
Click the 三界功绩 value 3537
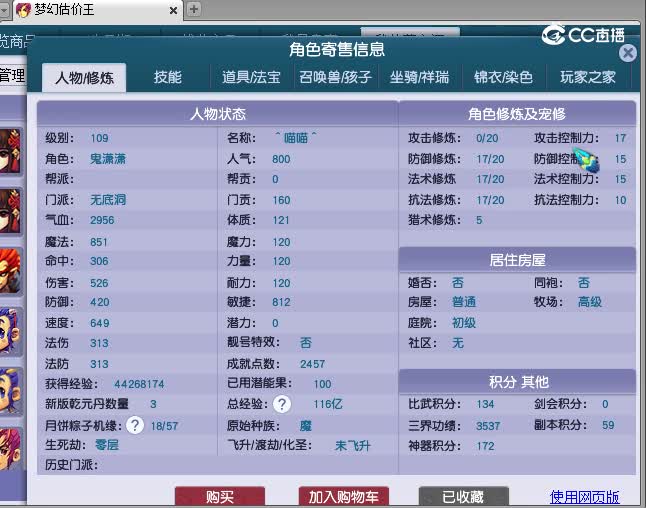coord(488,426)
